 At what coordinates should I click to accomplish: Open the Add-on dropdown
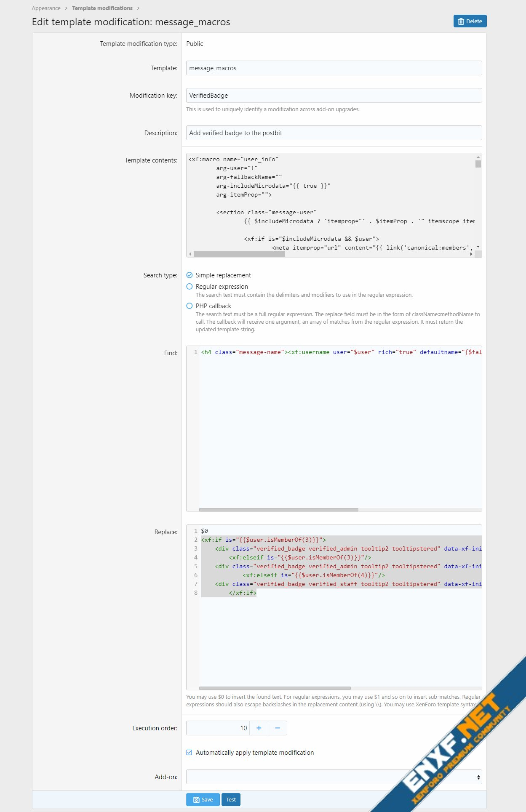tap(334, 777)
